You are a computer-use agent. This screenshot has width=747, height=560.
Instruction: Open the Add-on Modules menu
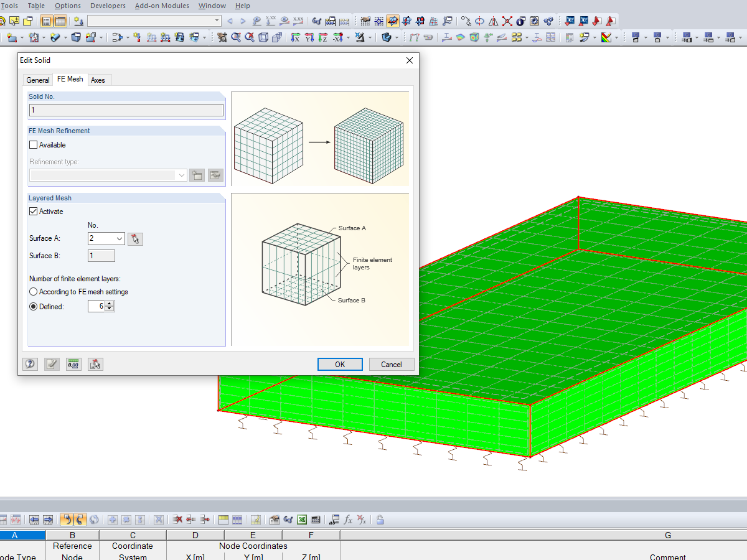[x=162, y=6]
